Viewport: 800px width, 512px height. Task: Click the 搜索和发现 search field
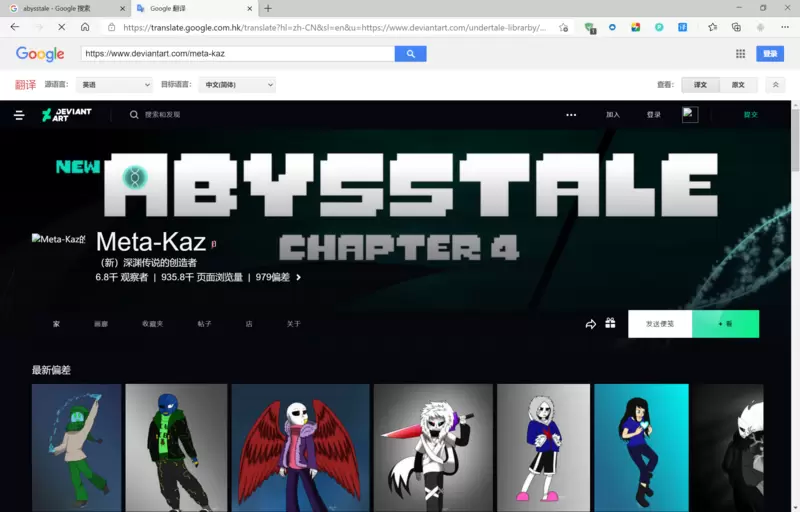(x=163, y=115)
